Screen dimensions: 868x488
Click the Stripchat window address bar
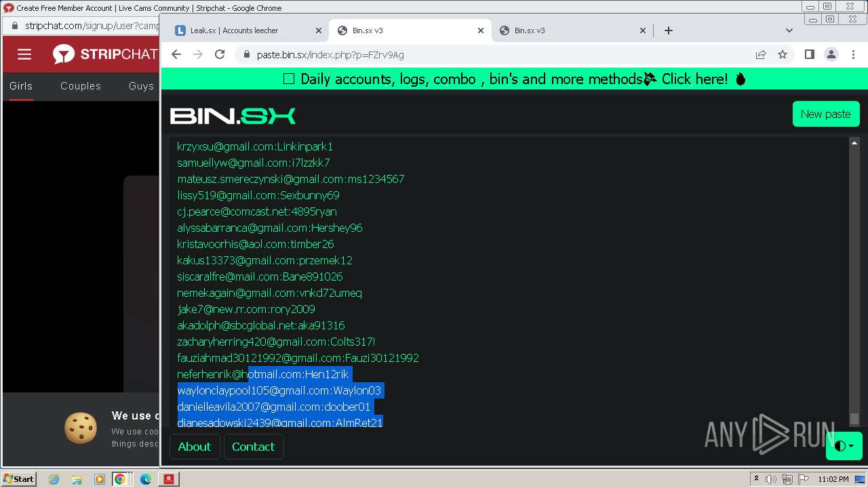[92, 26]
